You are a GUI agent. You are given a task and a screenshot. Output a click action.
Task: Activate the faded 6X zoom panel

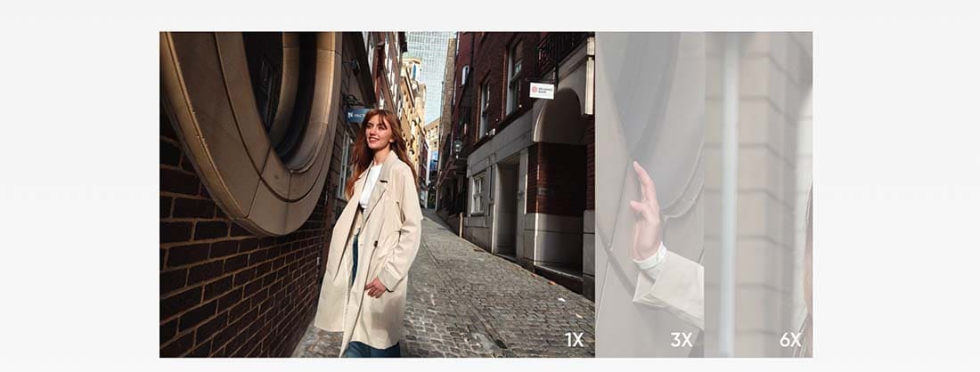click(x=758, y=194)
